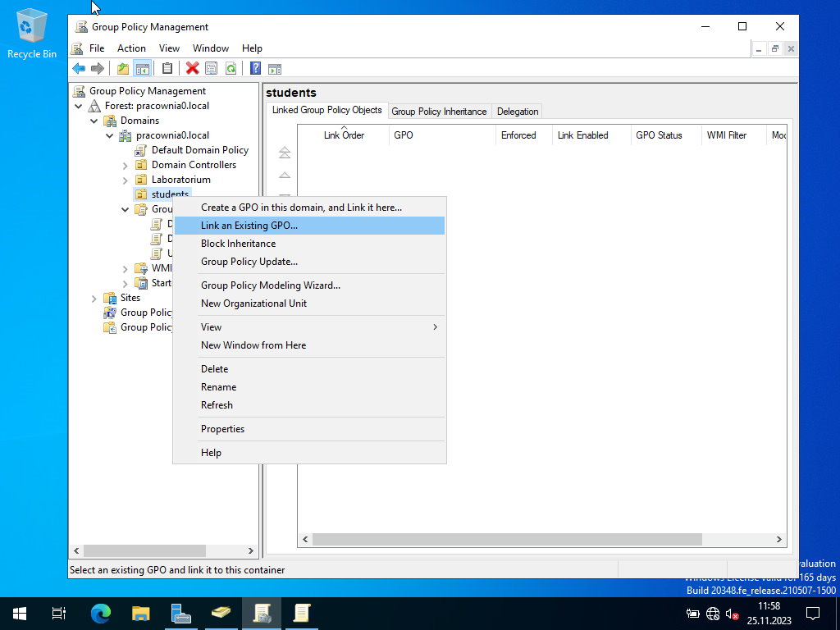Launch Microsoft Edge from the taskbar
This screenshot has width=840, height=630.
pos(101,613)
